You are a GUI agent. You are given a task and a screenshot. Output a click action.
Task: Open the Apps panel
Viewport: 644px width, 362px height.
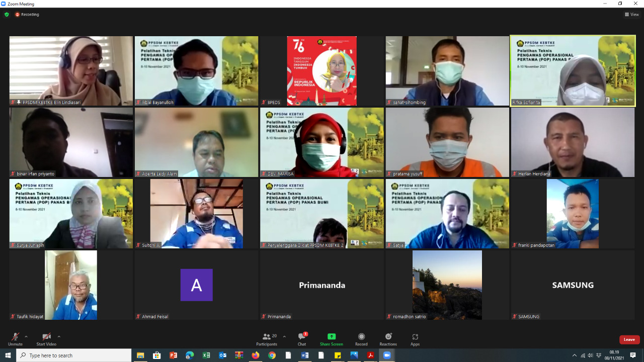tap(415, 339)
